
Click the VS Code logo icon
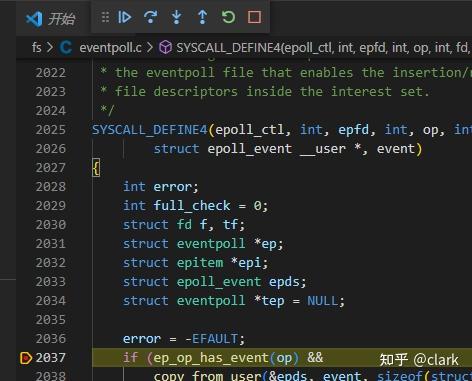(x=34, y=19)
